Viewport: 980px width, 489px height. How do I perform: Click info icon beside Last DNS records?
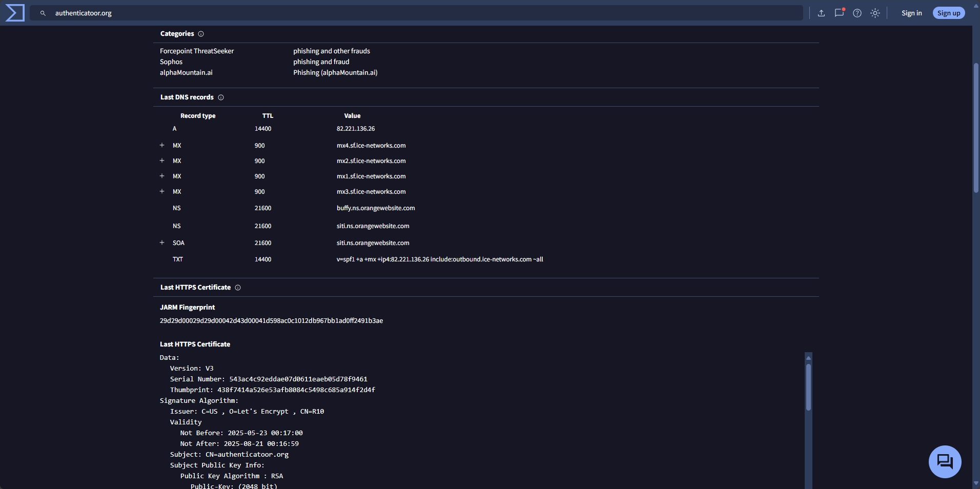pos(221,97)
